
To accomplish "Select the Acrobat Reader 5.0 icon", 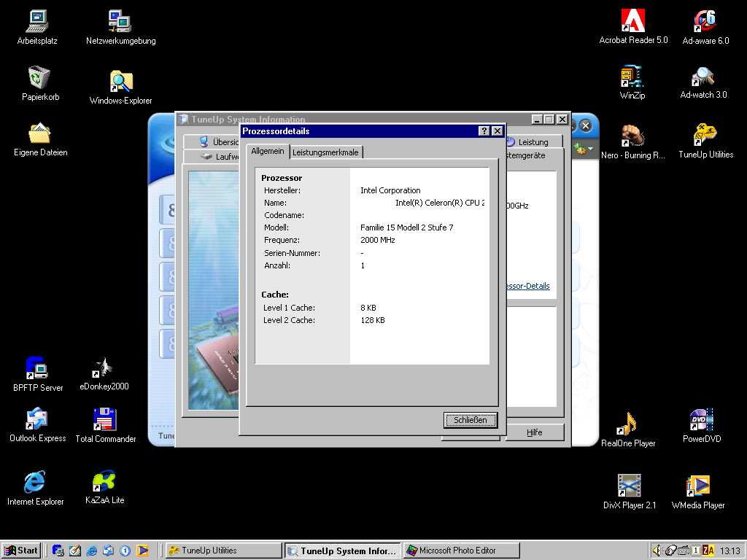I will point(633,27).
